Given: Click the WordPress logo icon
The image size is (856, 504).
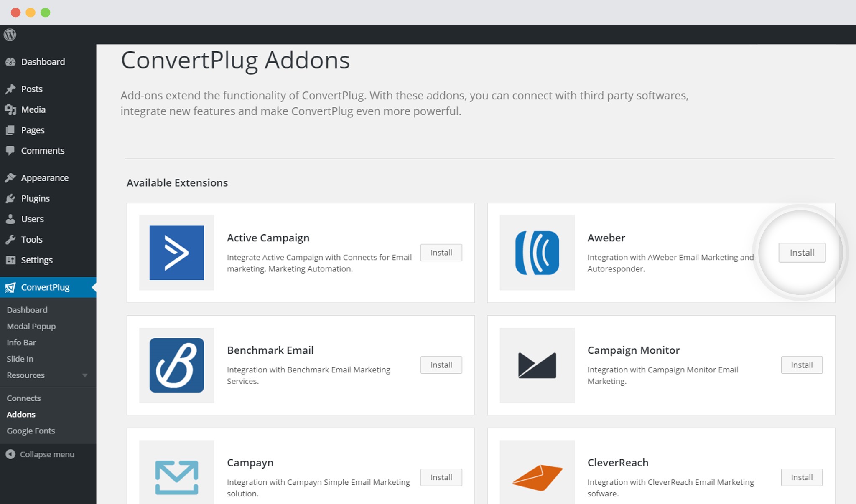Looking at the screenshot, I should point(10,35).
